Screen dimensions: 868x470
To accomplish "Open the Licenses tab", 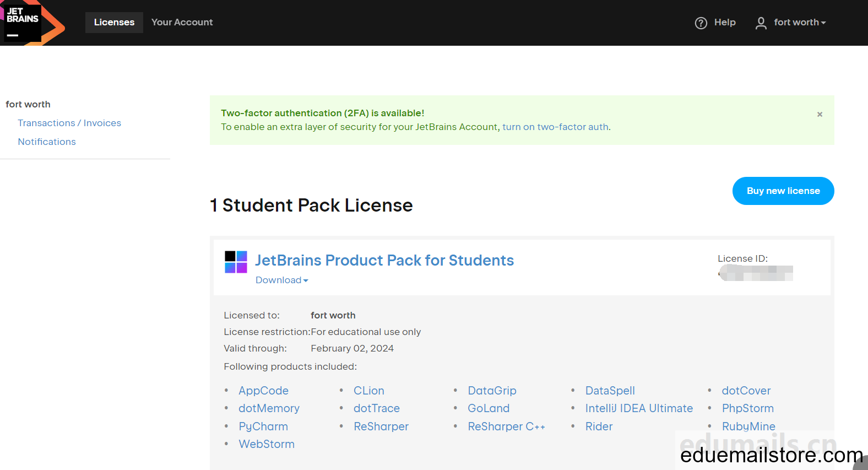I will coord(114,23).
